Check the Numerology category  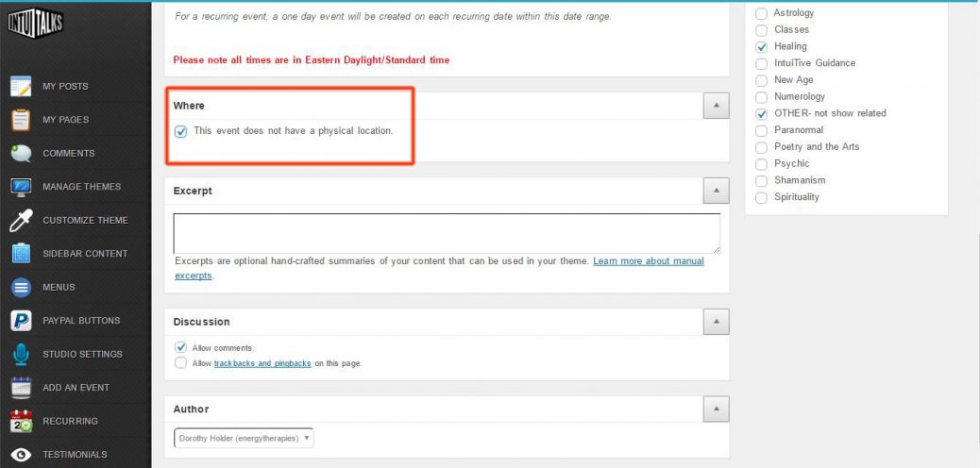[761, 97]
